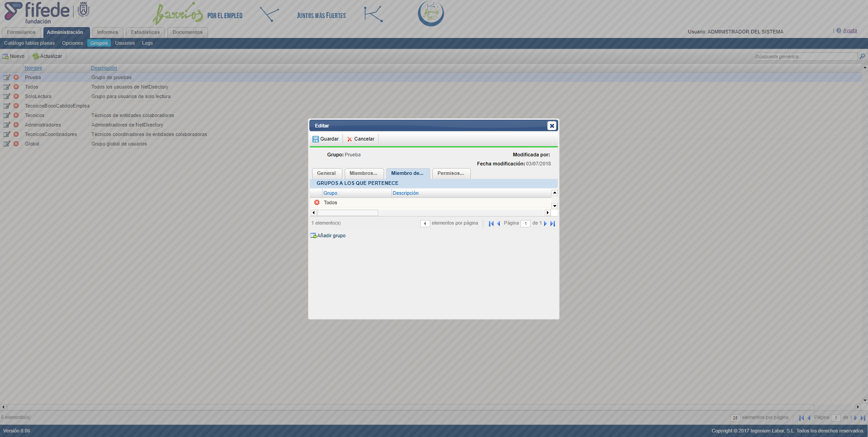Go to the previous page in the dialog pager

(498, 223)
